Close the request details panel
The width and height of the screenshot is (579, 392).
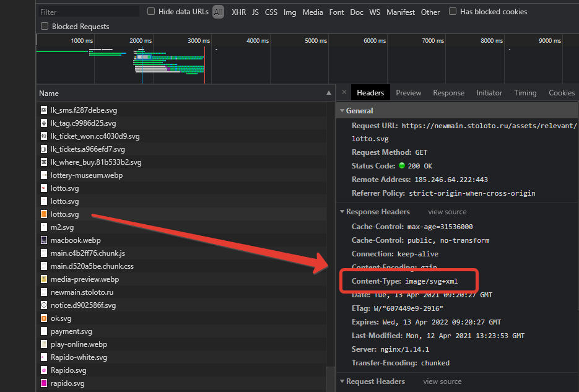tap(344, 93)
